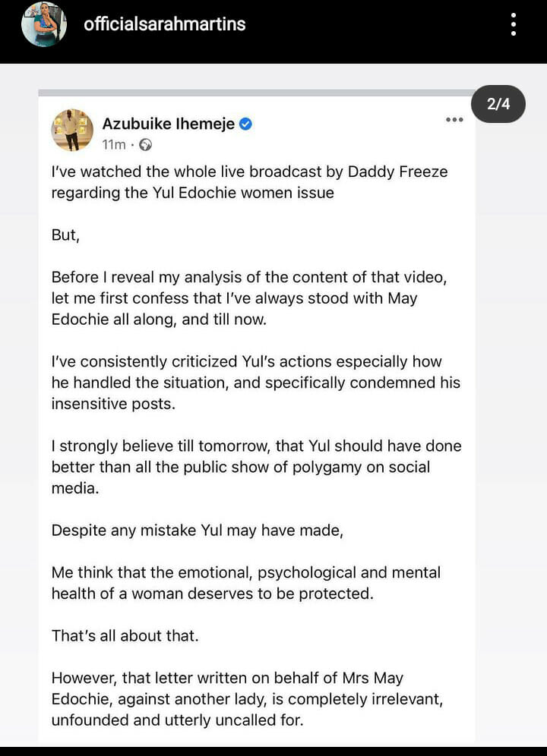Select the "Me think that the emotional" paragraph
The height and width of the screenshot is (756, 547).
click(x=245, y=583)
